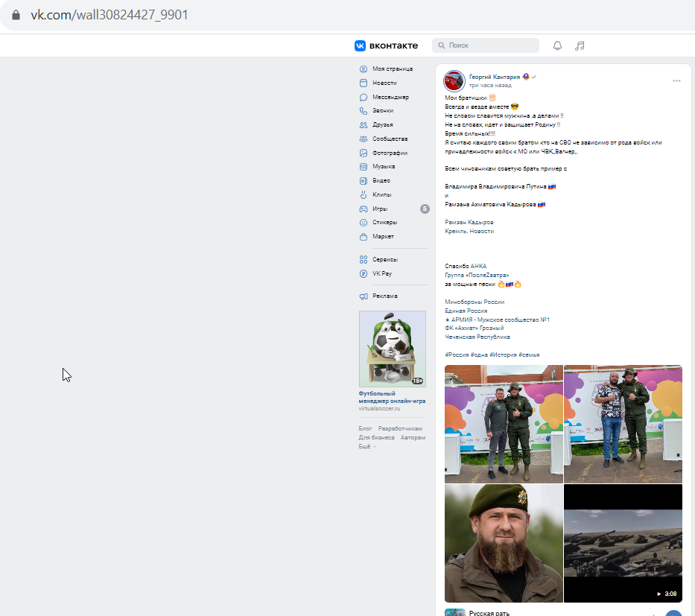This screenshot has height=616, width=695.
Task: Click the post timestamp три часа назад
Action: pyautogui.click(x=490, y=86)
